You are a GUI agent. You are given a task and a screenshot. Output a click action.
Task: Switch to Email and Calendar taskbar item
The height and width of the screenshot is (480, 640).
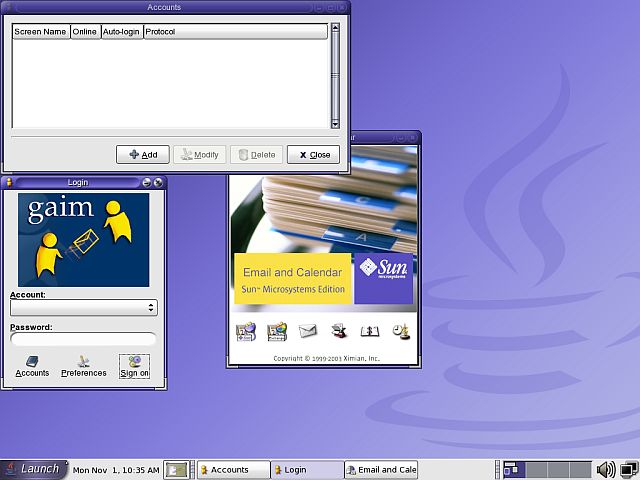coord(380,470)
